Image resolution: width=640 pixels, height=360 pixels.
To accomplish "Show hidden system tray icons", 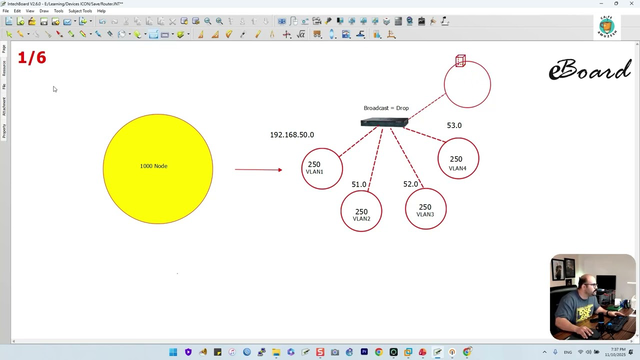I will (x=544, y=352).
